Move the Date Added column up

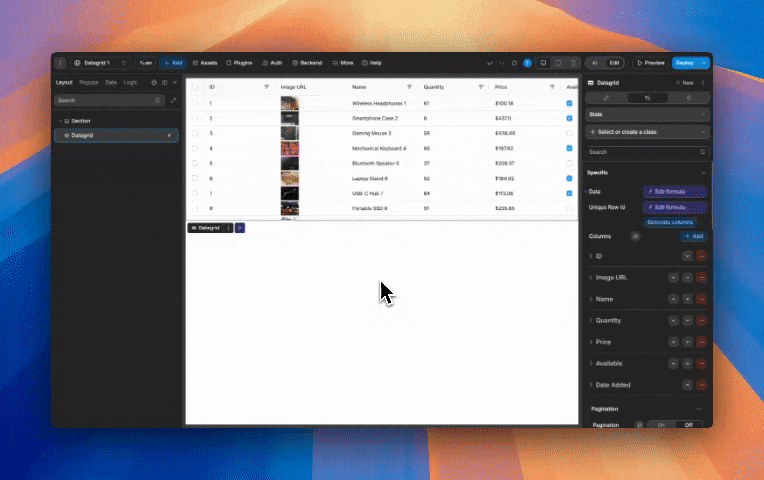click(x=687, y=385)
